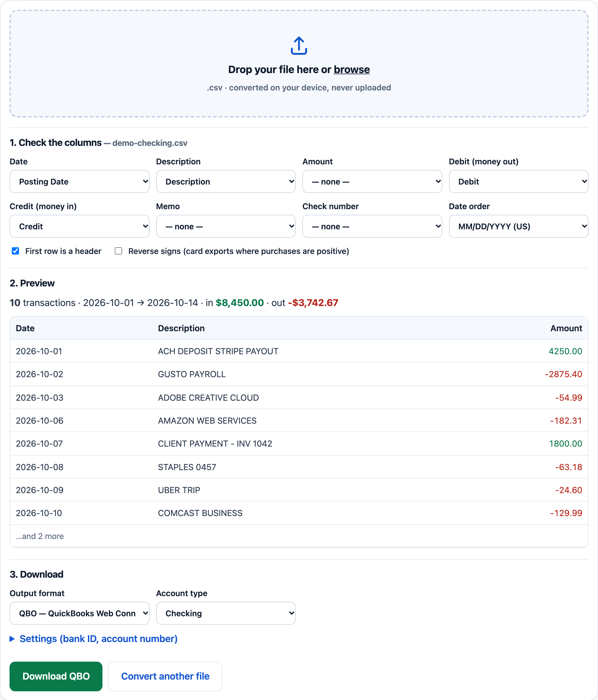
Task: Click the demo-checking.csv file name
Action: click(x=150, y=143)
